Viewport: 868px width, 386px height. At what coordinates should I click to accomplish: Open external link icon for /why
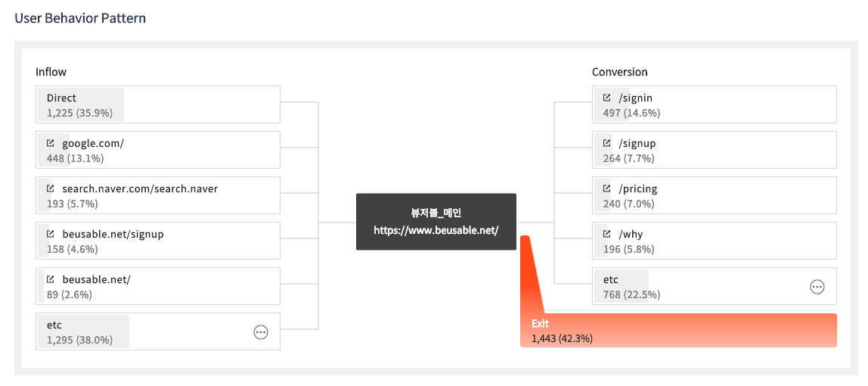[x=607, y=234]
